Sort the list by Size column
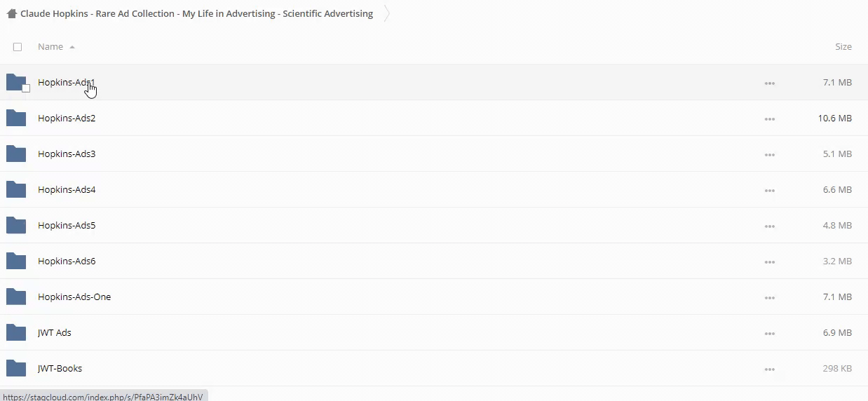The width and height of the screenshot is (868, 401). click(843, 47)
